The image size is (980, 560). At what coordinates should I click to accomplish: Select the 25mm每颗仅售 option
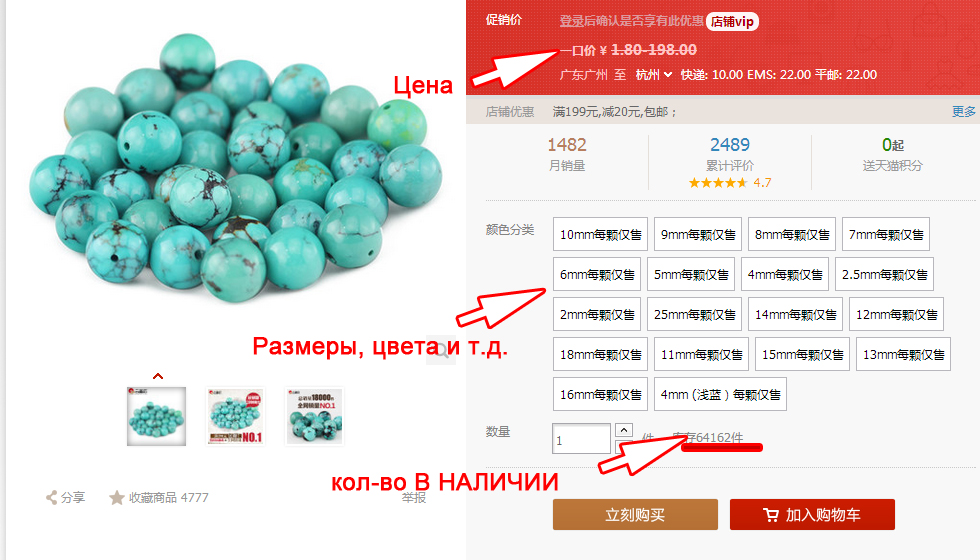point(694,314)
